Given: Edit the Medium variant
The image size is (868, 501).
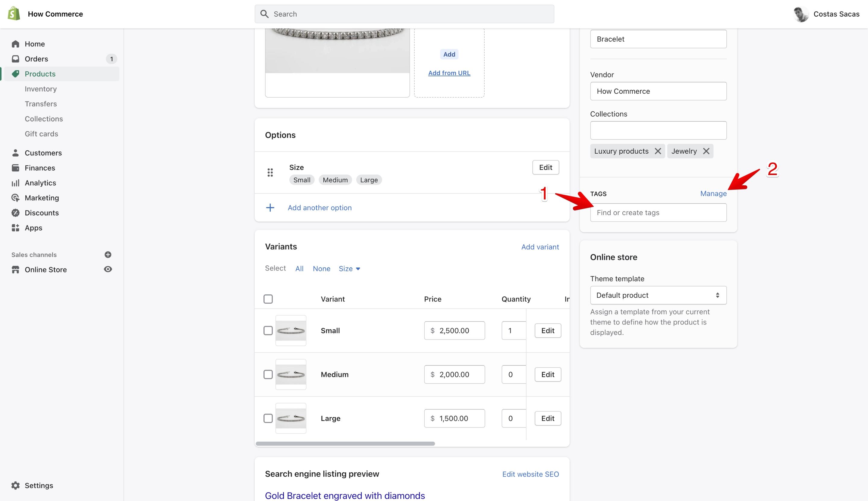Looking at the screenshot, I should 548,374.
